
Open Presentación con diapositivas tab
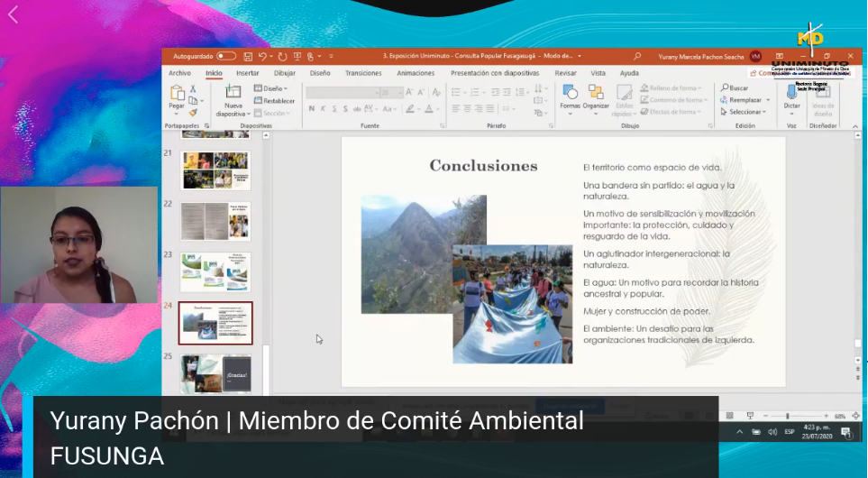coord(494,73)
